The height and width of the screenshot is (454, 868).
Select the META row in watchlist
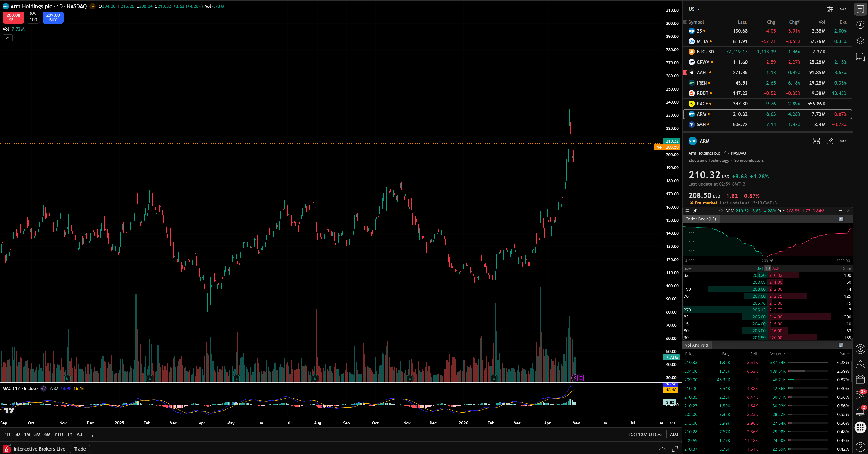(x=767, y=41)
